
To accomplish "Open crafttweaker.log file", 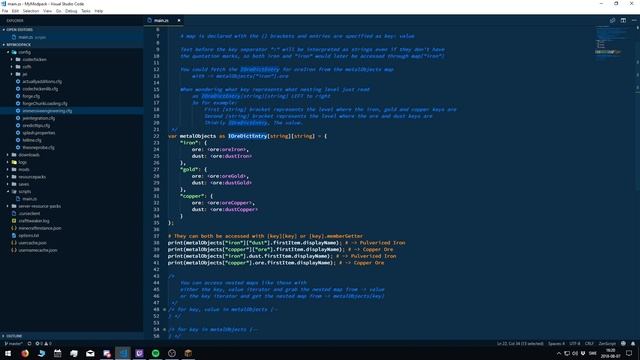I will (x=34, y=221).
